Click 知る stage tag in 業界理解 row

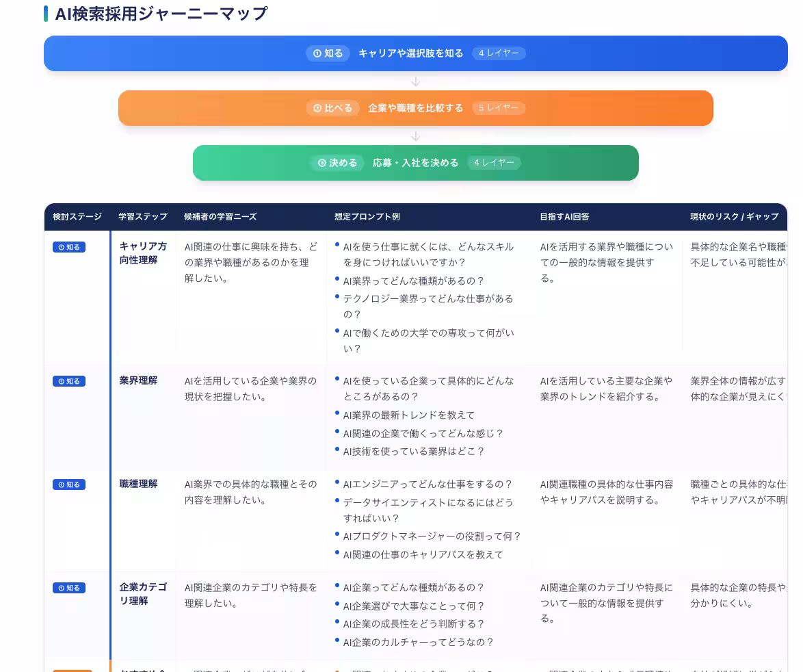tap(69, 381)
